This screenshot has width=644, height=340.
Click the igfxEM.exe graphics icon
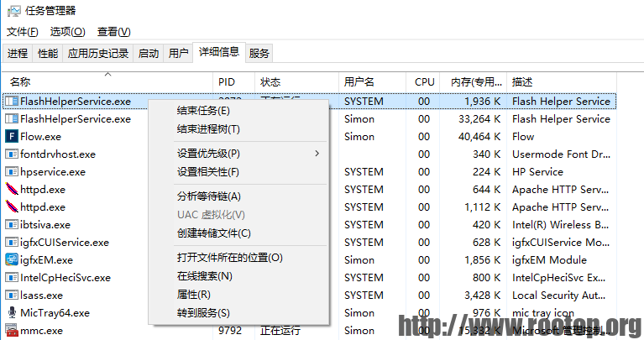pos(12,260)
